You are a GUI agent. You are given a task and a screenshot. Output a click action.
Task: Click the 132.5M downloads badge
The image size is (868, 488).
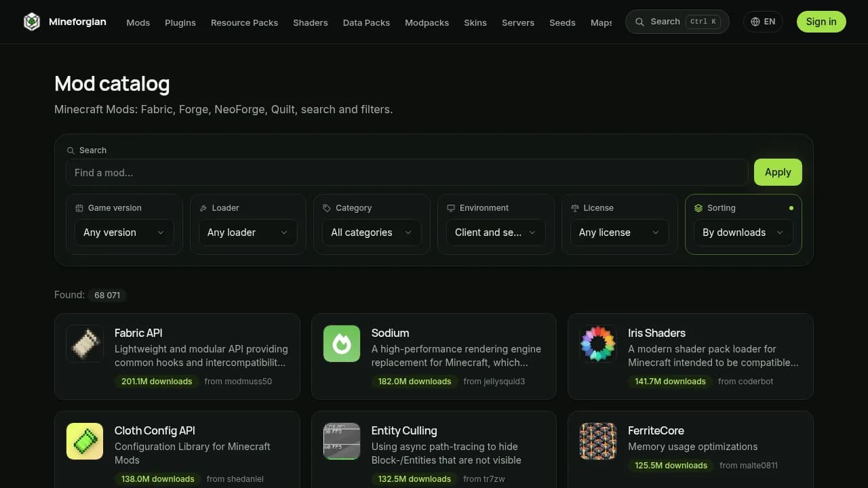coord(414,479)
